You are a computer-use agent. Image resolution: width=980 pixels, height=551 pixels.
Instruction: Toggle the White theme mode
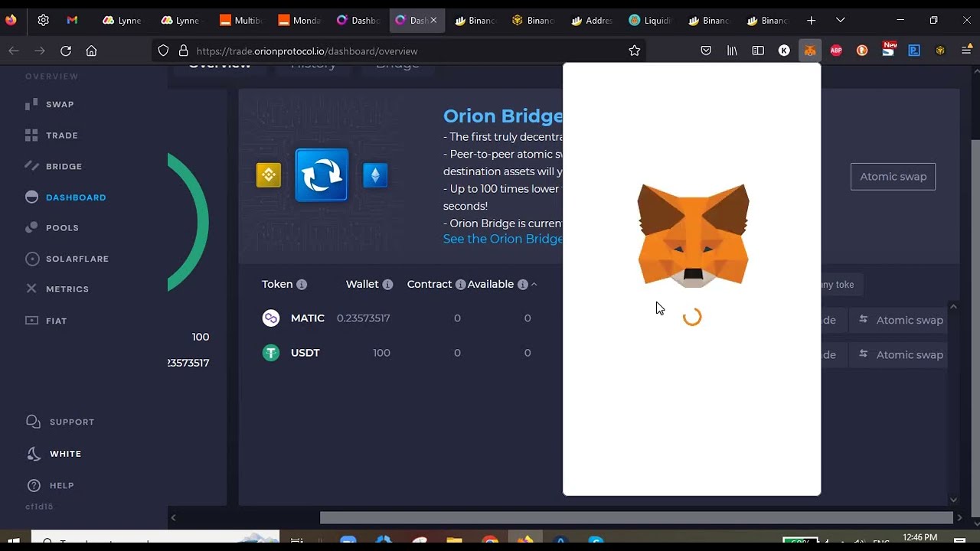(54, 454)
